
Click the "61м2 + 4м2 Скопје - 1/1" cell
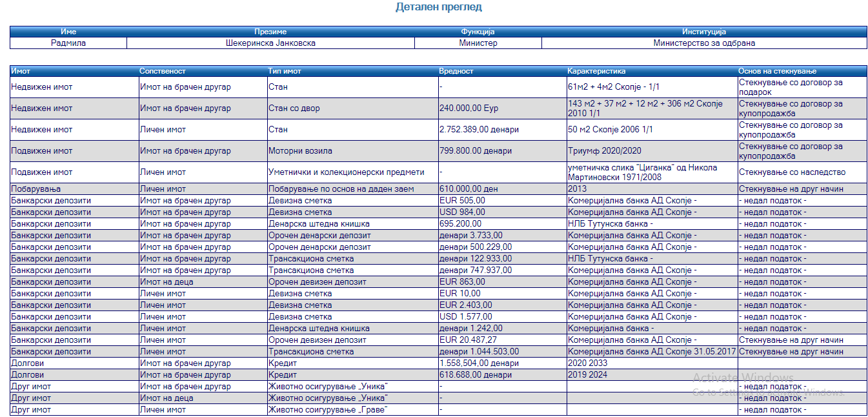pos(652,87)
